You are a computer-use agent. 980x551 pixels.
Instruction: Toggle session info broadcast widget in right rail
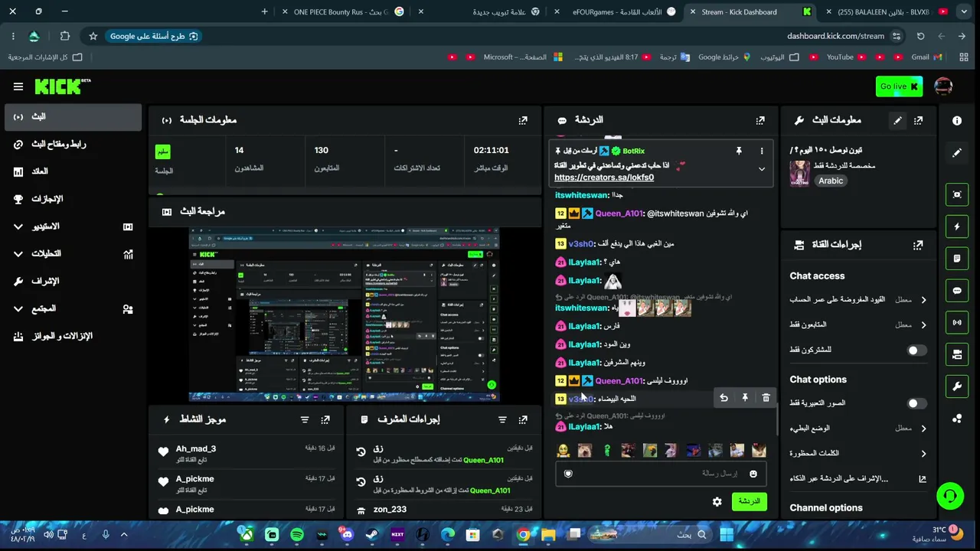[957, 323]
